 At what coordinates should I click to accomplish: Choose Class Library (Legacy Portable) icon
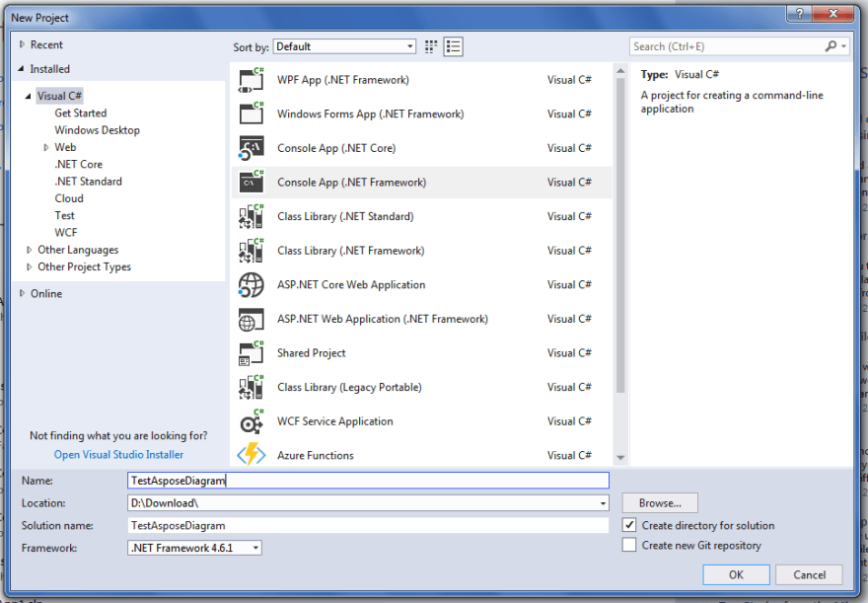(x=252, y=387)
